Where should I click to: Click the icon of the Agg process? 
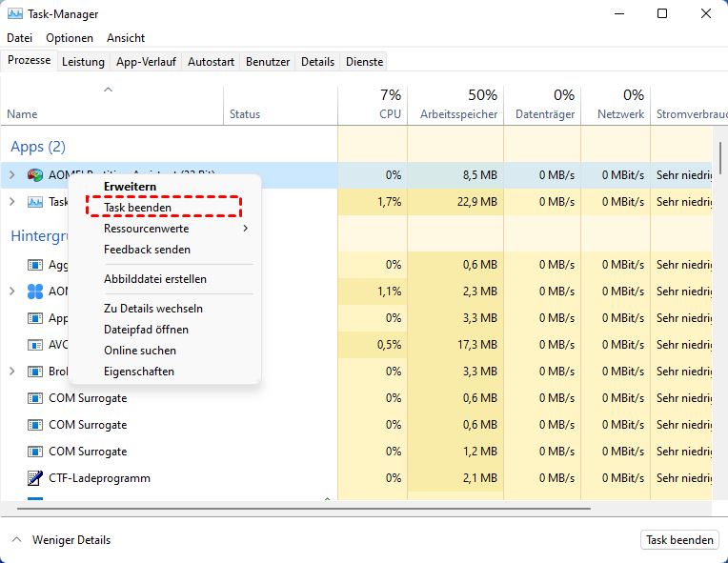point(35,265)
